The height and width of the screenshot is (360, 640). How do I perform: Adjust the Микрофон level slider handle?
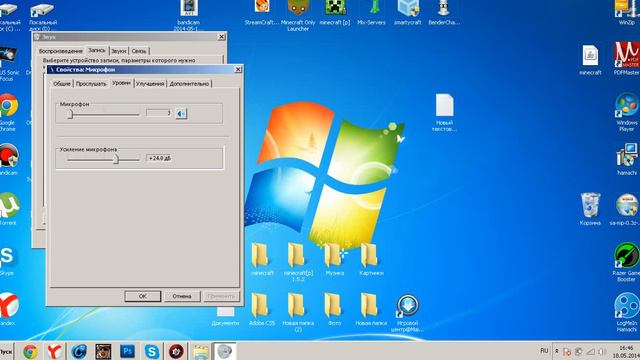tap(70, 114)
